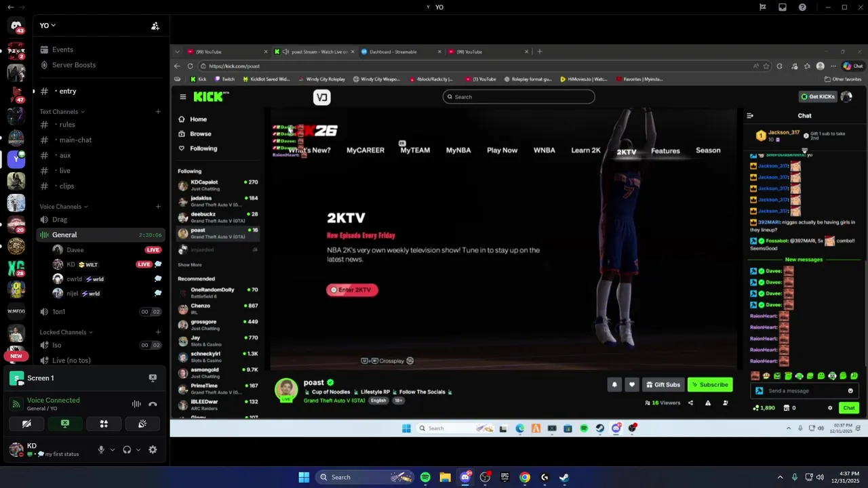Deafen with the headphones icon
This screenshot has height=488, width=868.
click(127, 449)
